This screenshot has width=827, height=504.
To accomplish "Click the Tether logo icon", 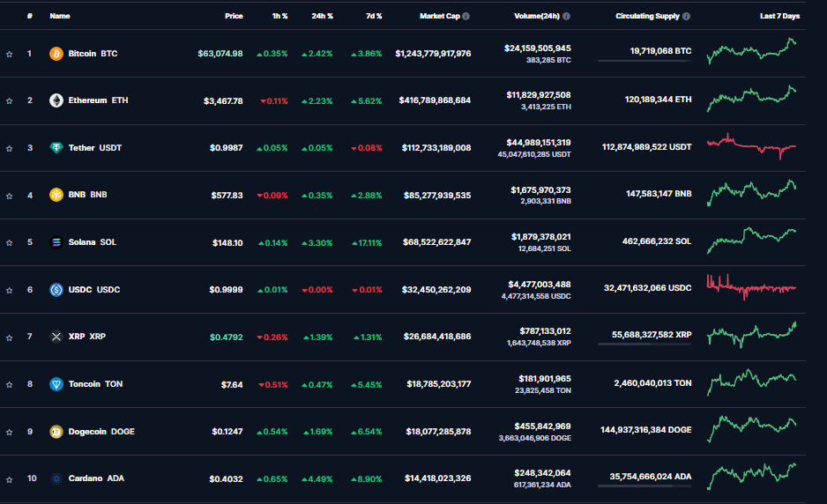I will [56, 148].
